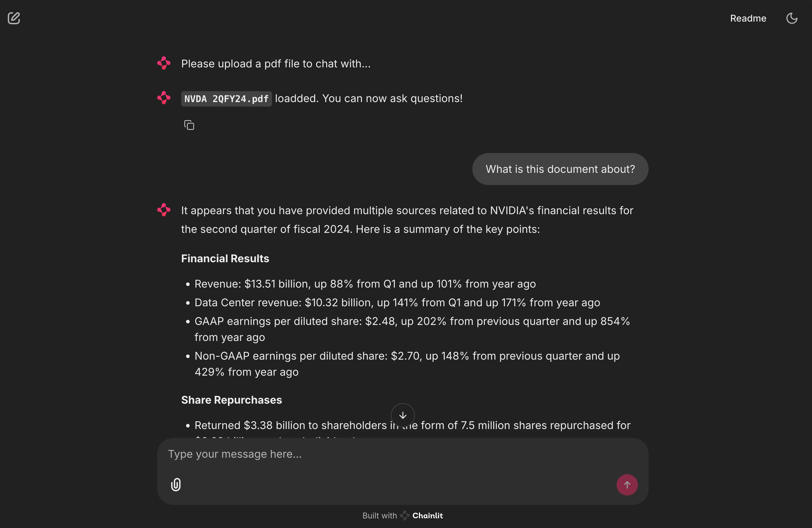The width and height of the screenshot is (812, 528).
Task: Click the avatar beside the NVIDIA summary response
Action: [x=164, y=210]
